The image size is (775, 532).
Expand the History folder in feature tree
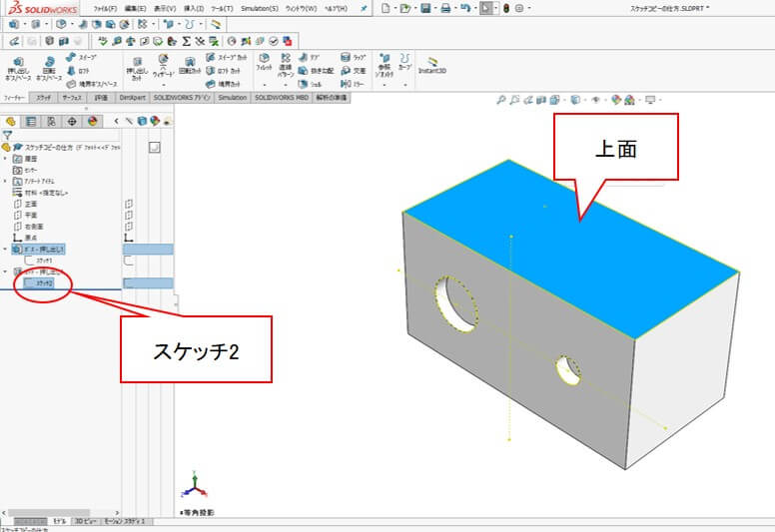(6, 159)
